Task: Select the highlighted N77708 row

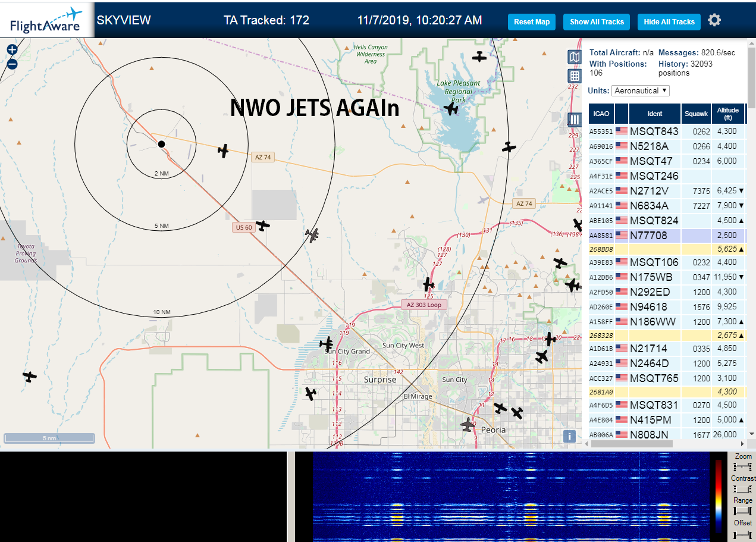Action: [x=667, y=235]
